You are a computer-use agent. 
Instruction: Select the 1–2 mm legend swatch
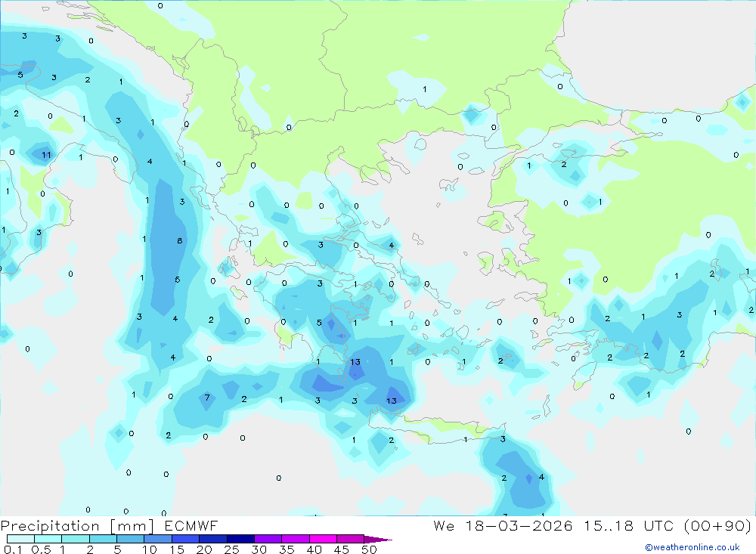pyautogui.click(x=75, y=539)
